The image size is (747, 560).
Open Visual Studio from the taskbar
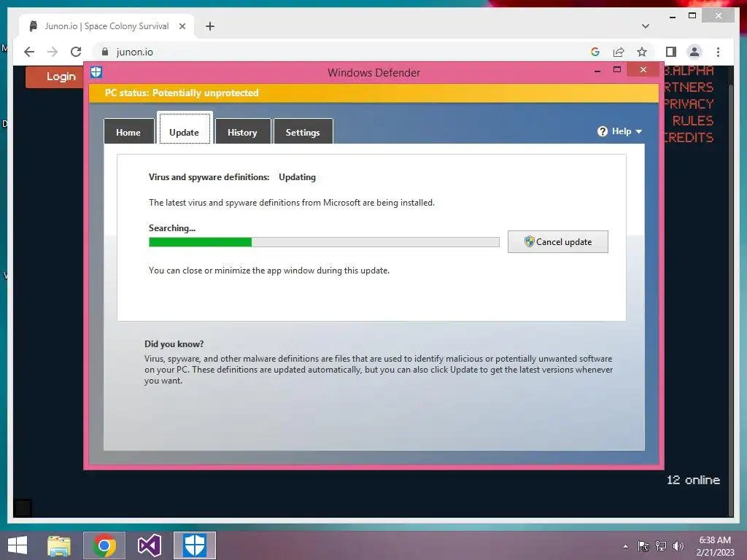pos(150,545)
